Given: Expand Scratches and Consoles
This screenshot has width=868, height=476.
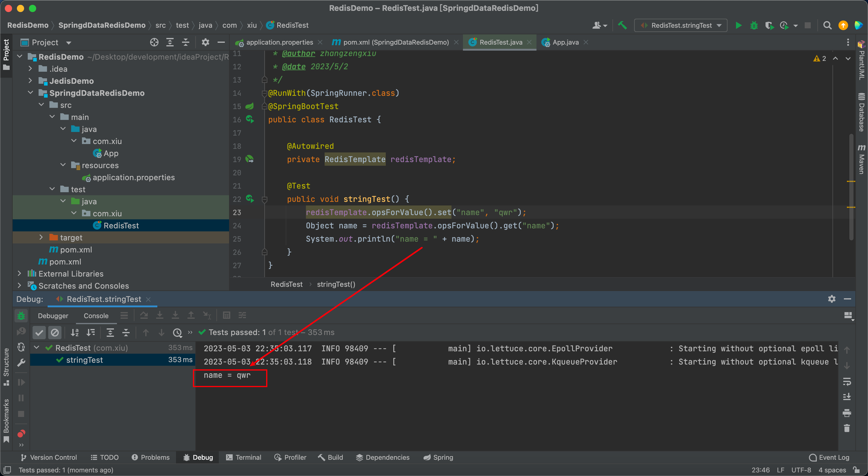Looking at the screenshot, I should click(x=20, y=285).
